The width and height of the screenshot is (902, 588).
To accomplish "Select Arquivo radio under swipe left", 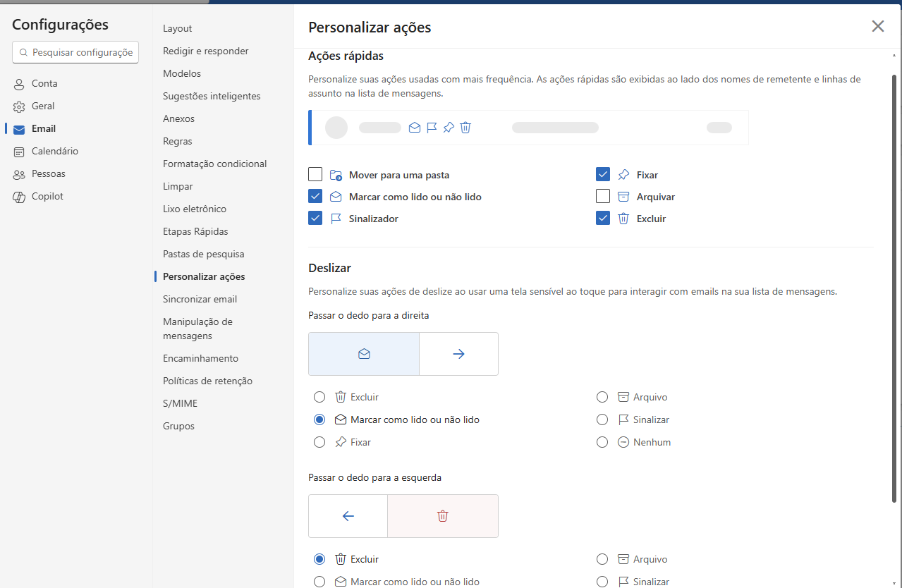I will (x=602, y=559).
